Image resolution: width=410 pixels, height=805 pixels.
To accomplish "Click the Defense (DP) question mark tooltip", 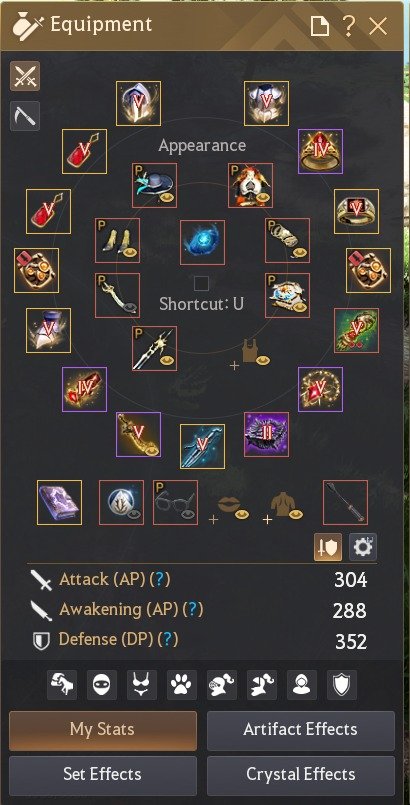I will 170,640.
